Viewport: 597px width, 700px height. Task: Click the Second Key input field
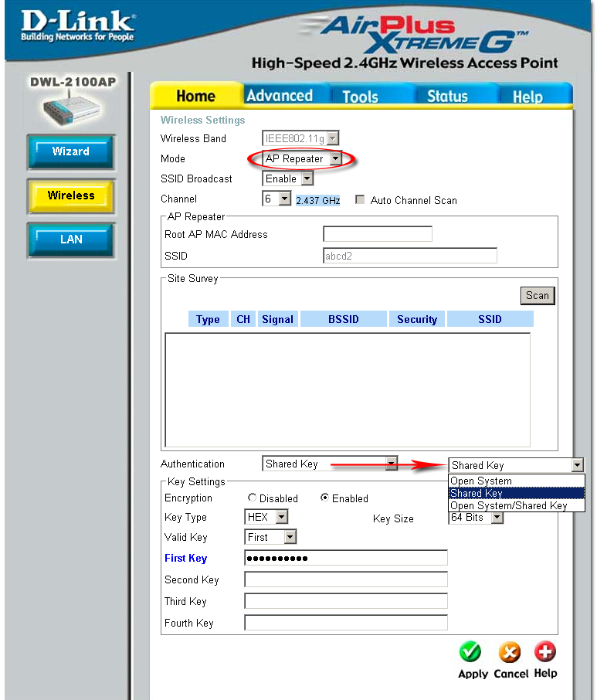tap(346, 579)
